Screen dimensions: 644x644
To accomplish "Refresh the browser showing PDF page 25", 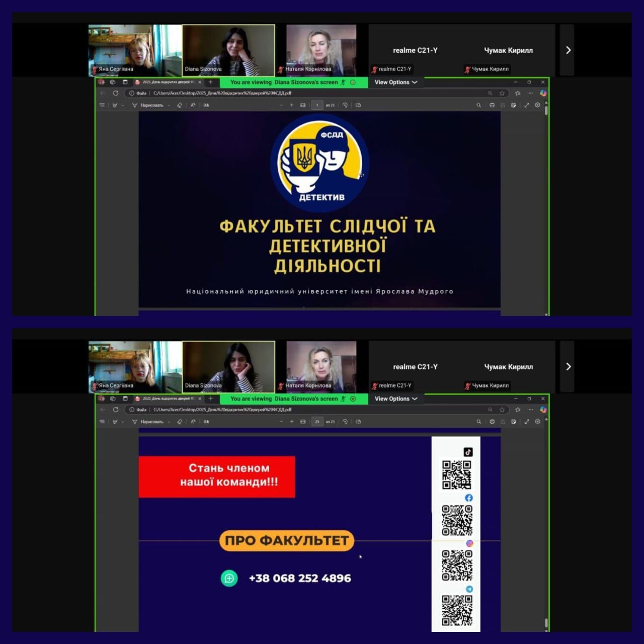I will click(116, 410).
